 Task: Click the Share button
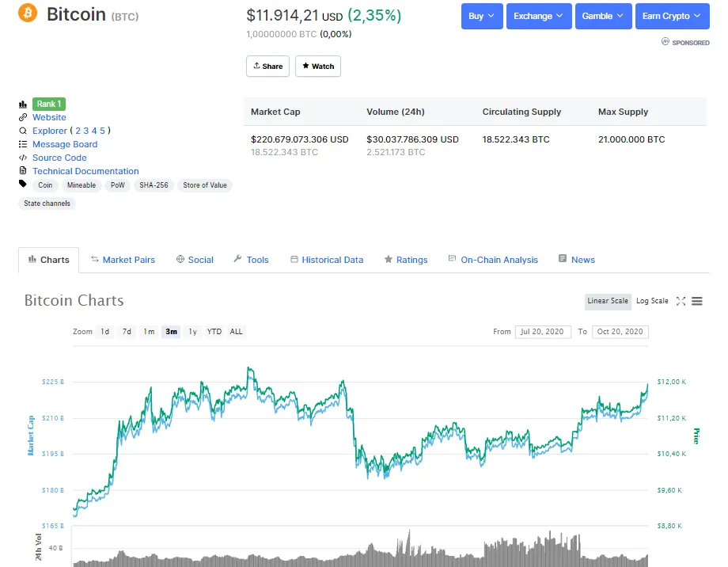pos(268,66)
